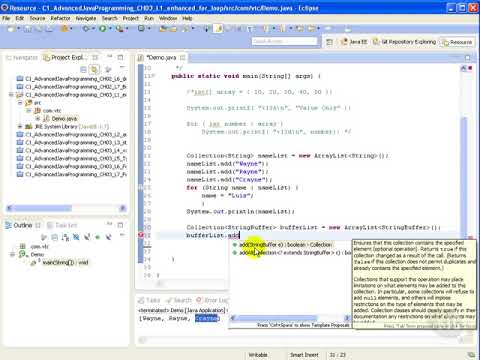Select the Resource perspective button
480x360 pixels.
click(x=457, y=42)
